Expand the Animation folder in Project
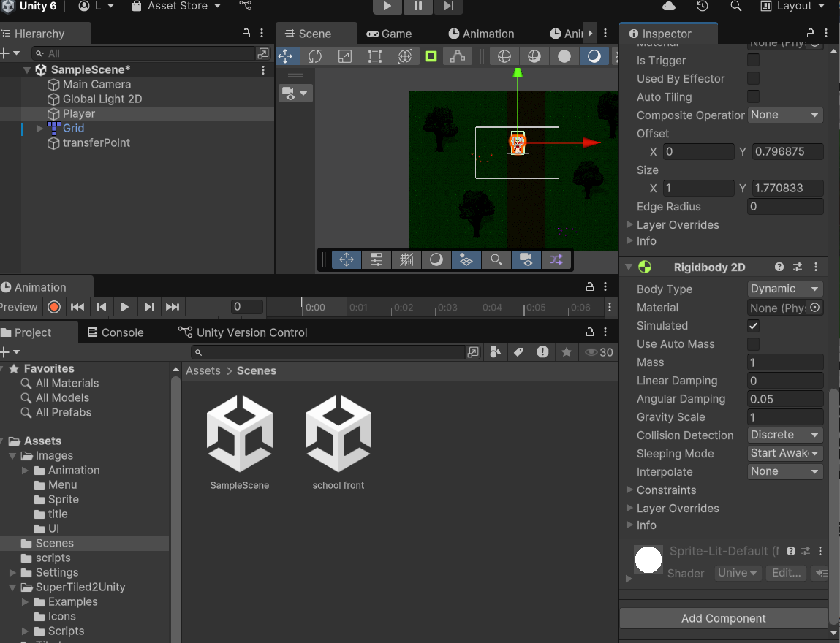This screenshot has height=643, width=840. (25, 470)
